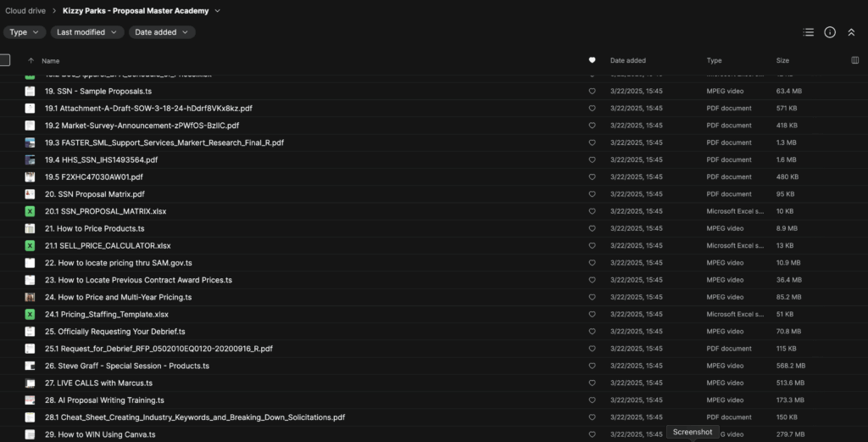Switch to list view layout icon

click(x=808, y=32)
